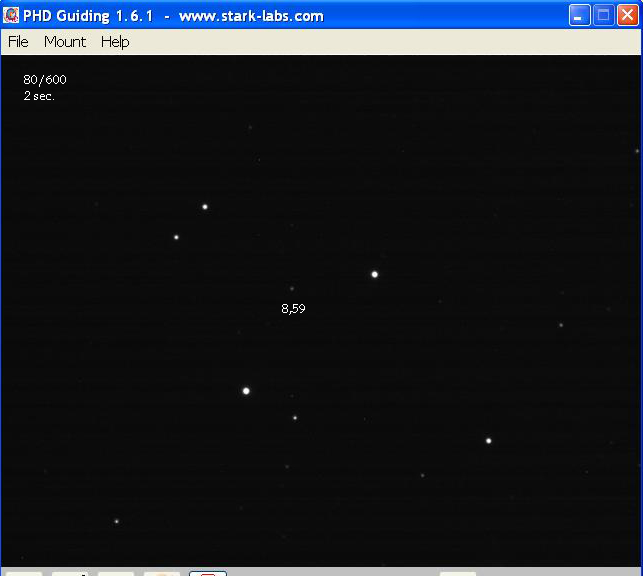Click the '8,59' label in the star field
This screenshot has width=643, height=576.
[x=293, y=308]
